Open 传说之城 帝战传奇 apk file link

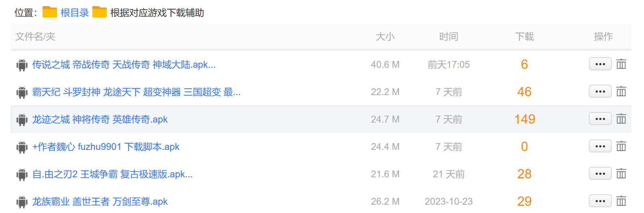[x=124, y=65]
